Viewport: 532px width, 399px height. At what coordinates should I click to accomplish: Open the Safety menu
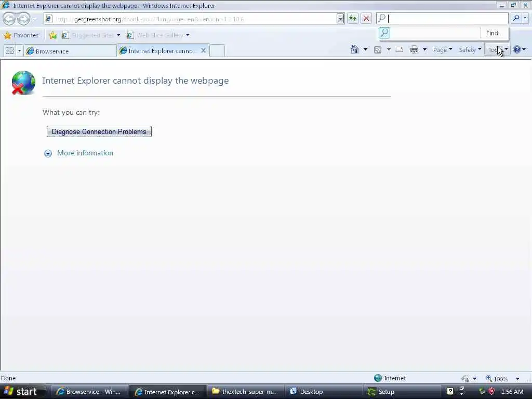(470, 50)
